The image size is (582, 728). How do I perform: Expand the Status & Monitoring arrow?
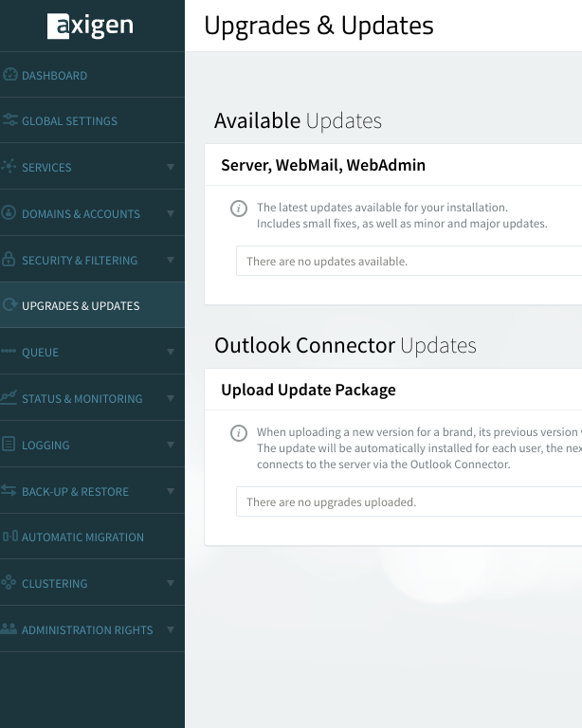(x=171, y=398)
